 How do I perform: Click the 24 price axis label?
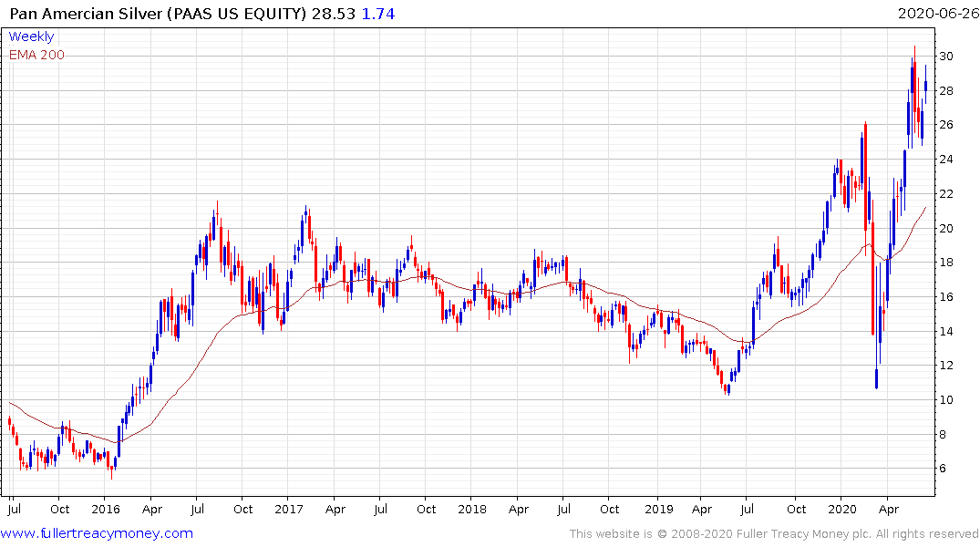946,160
